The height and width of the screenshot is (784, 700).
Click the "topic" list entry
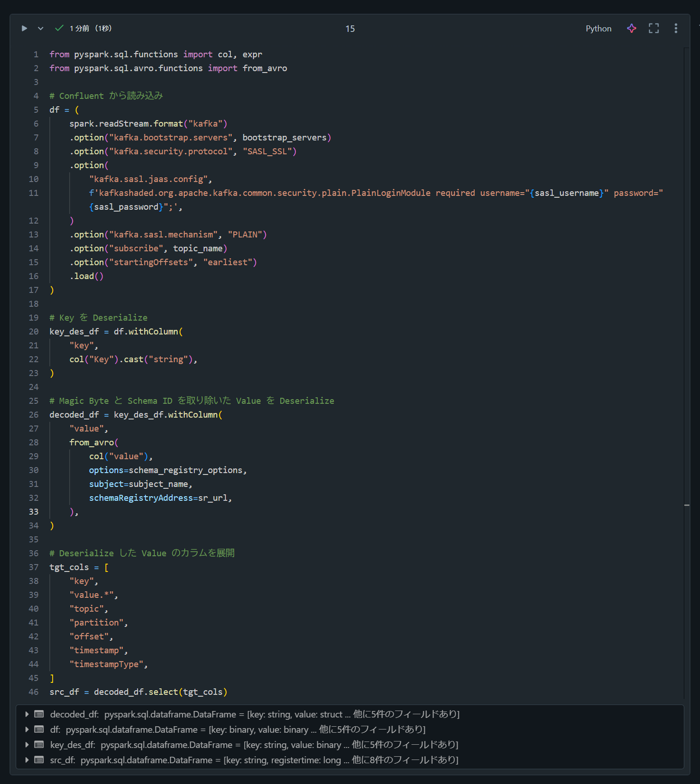pyautogui.click(x=86, y=609)
